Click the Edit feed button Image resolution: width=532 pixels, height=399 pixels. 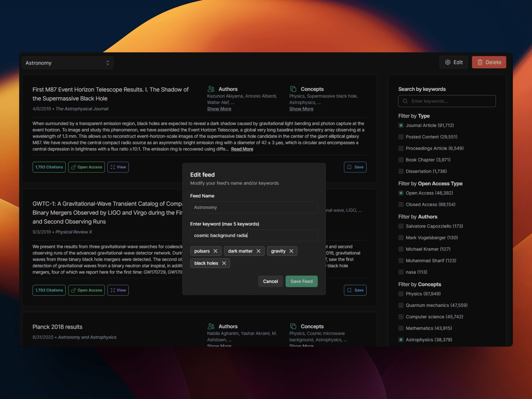click(x=454, y=62)
